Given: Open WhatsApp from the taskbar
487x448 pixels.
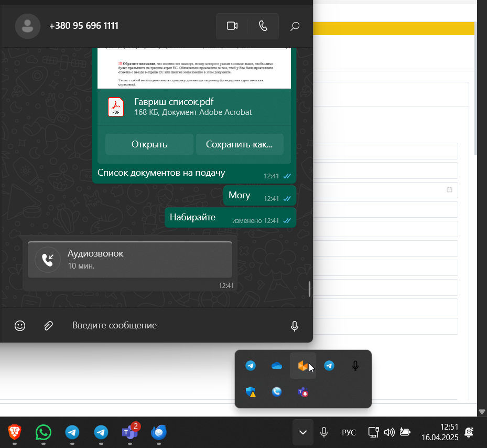Looking at the screenshot, I should tap(43, 432).
